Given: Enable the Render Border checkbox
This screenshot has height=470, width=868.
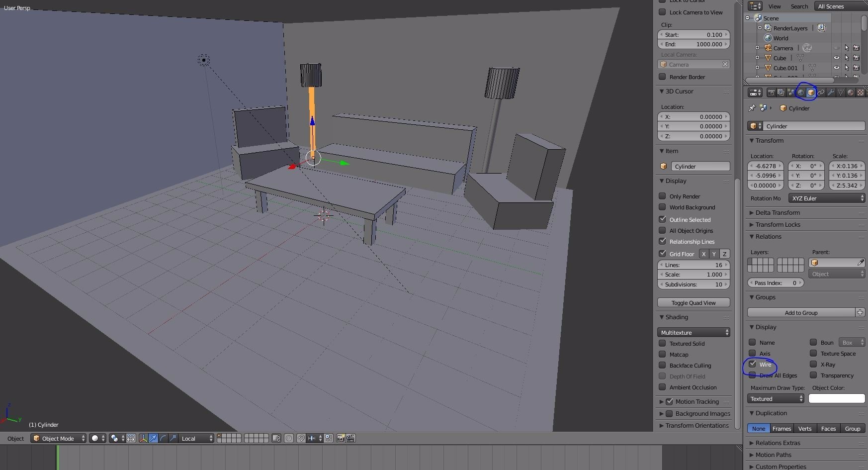Looking at the screenshot, I should click(662, 77).
